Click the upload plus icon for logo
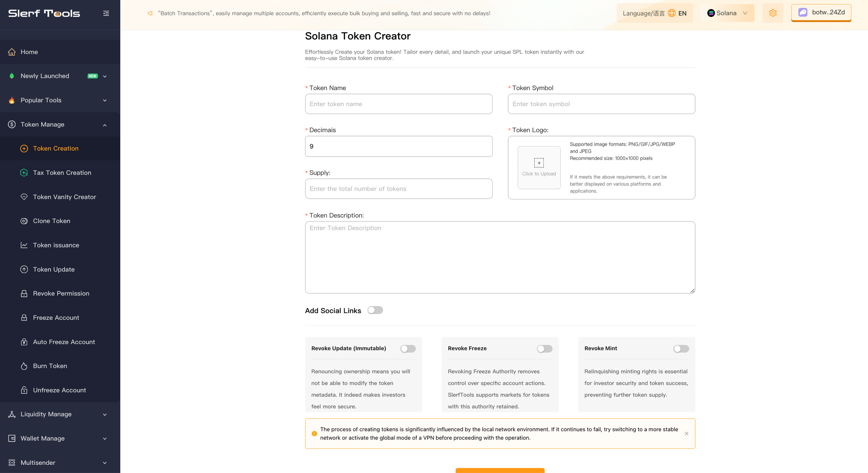Image resolution: width=868 pixels, height=473 pixels. pos(539,163)
